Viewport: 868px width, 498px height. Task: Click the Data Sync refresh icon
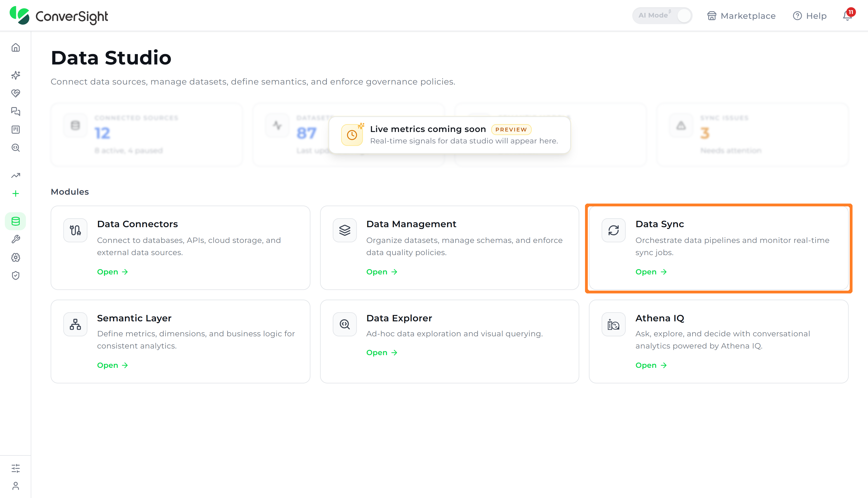(613, 230)
